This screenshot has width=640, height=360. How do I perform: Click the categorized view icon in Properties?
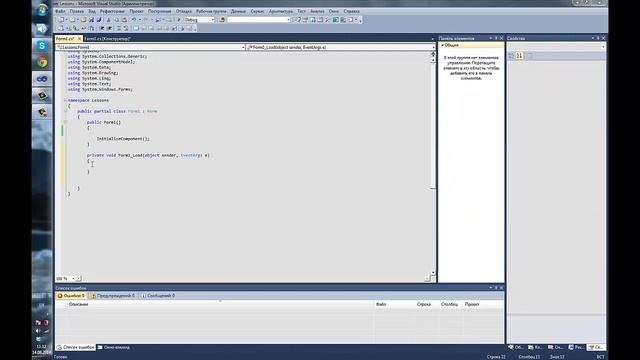[511, 56]
